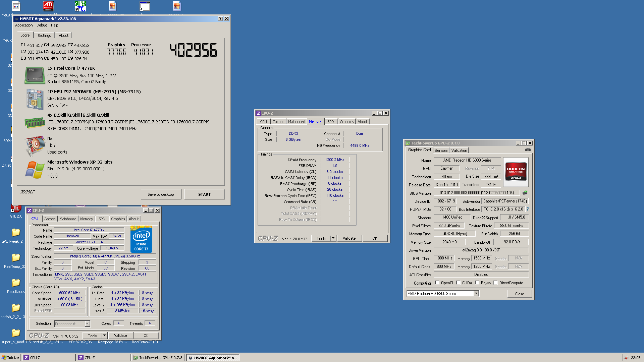The height and width of the screenshot is (362, 644).
Task: Open the GTL 2.0 desktop shortcut
Action: (16, 209)
